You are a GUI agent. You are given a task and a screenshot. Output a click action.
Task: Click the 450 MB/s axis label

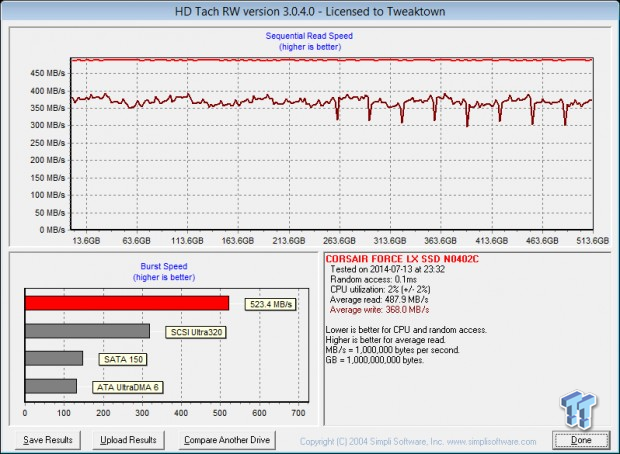pos(47,73)
